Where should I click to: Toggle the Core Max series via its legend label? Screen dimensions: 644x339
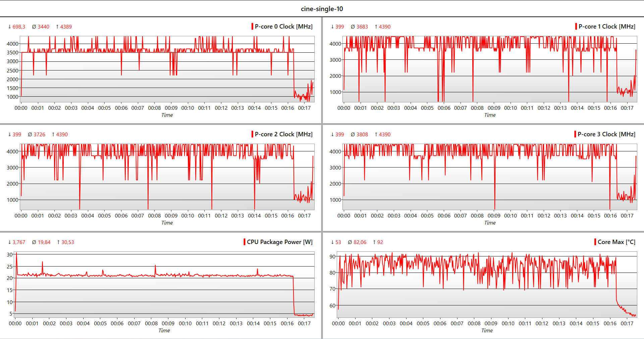(617, 242)
